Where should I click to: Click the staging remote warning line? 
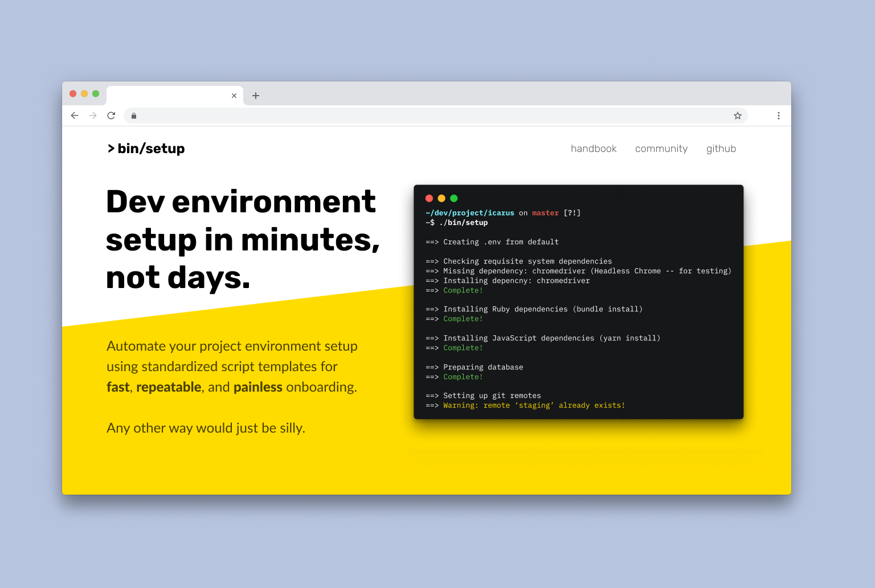[x=525, y=405]
